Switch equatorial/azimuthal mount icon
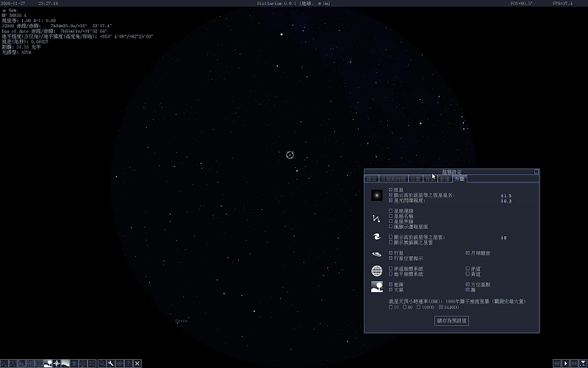 point(83,364)
